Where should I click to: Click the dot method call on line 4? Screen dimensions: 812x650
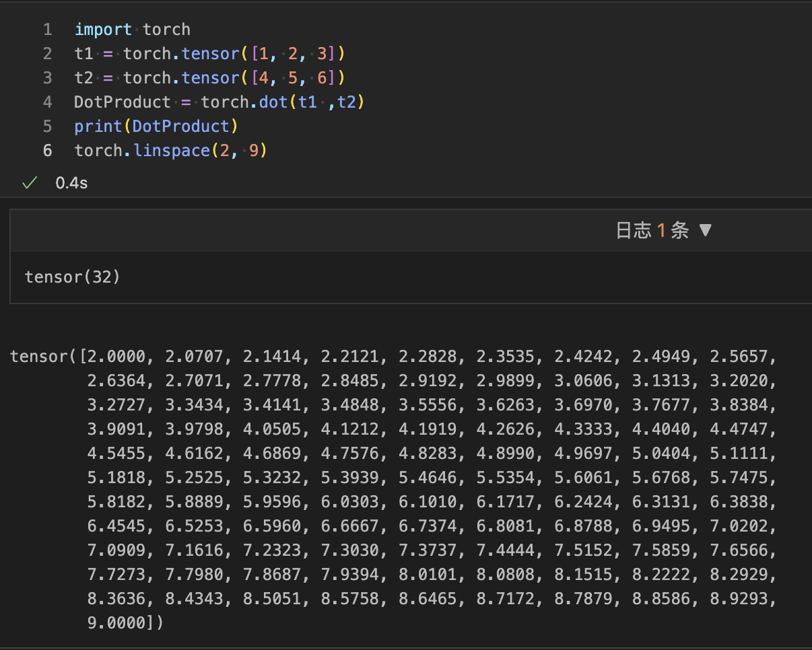pyautogui.click(x=273, y=102)
